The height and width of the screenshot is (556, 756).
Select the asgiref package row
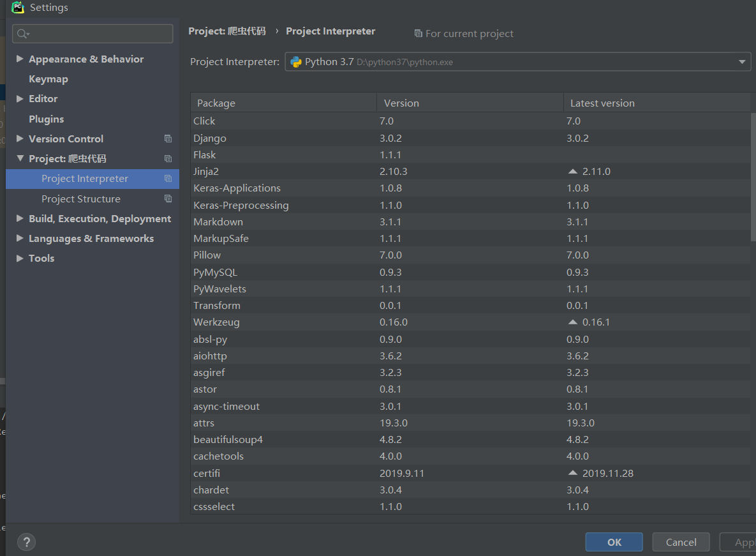coord(471,372)
